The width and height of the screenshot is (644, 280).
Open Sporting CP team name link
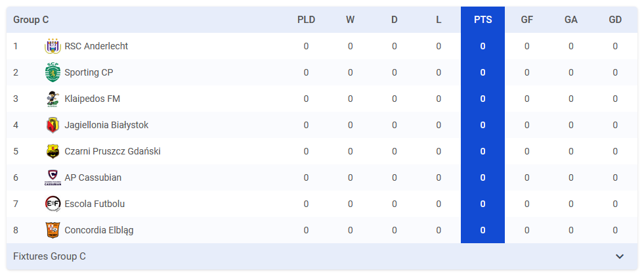pos(89,72)
